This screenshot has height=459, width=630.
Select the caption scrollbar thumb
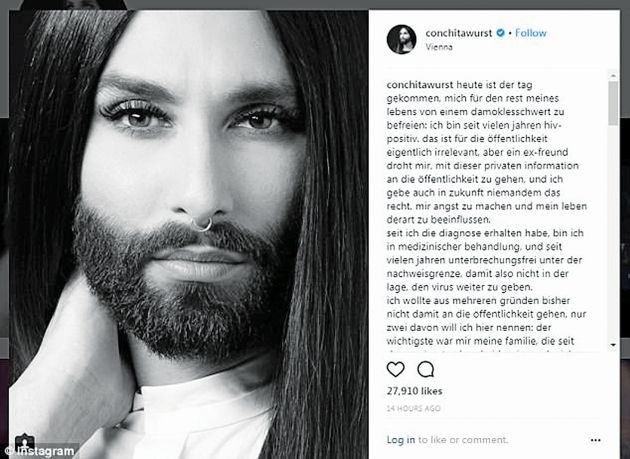click(x=613, y=103)
